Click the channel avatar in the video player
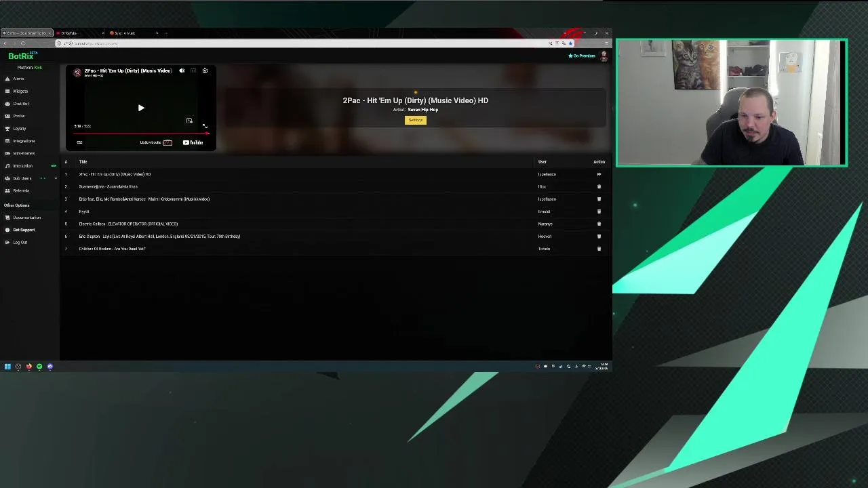 click(x=77, y=73)
